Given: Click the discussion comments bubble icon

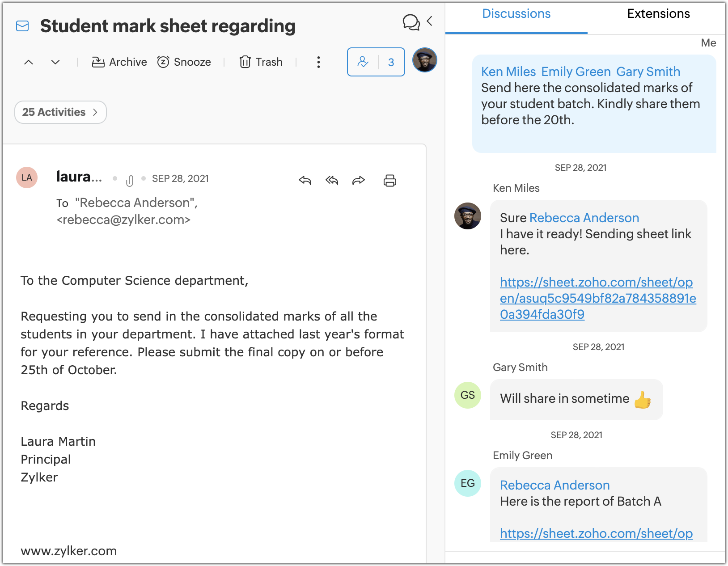Looking at the screenshot, I should [x=411, y=22].
